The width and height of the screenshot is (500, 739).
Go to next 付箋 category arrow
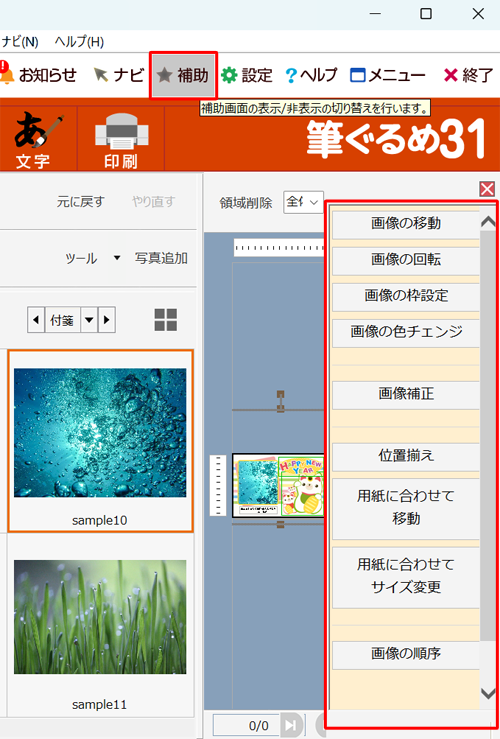click(x=107, y=320)
